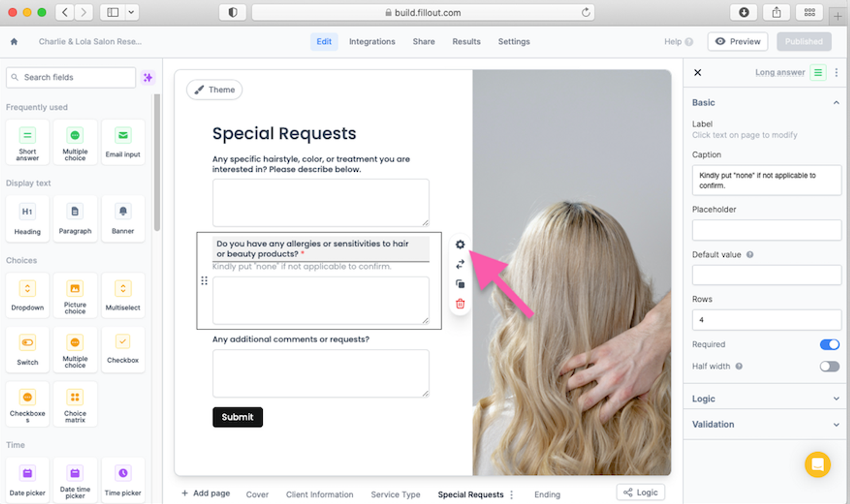Click the Submit button on the form
Screen dimensions: 850x504
pyautogui.click(x=237, y=417)
